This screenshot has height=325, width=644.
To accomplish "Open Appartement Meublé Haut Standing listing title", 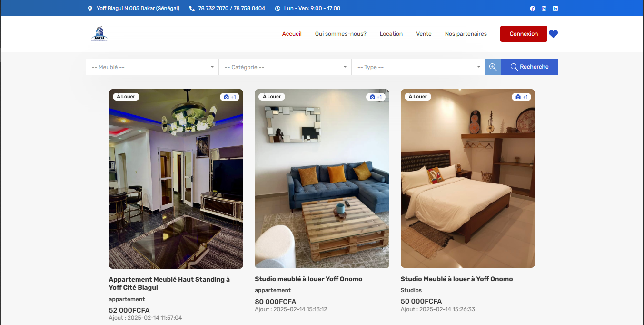I will (169, 284).
